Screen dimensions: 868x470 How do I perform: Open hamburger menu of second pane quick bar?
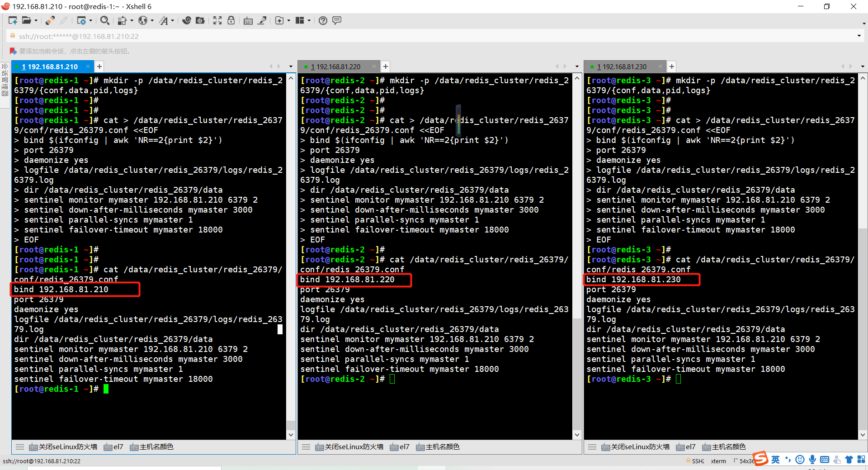[306, 447]
